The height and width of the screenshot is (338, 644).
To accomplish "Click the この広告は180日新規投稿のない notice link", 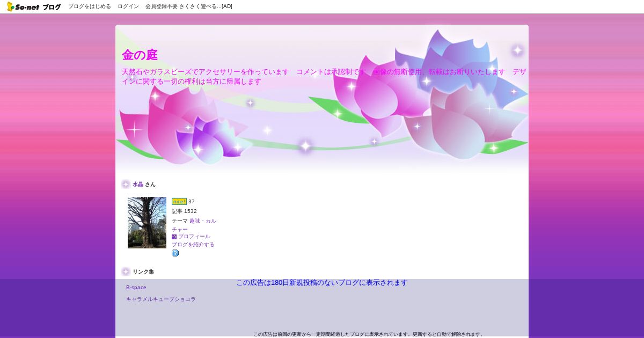I will [x=322, y=283].
